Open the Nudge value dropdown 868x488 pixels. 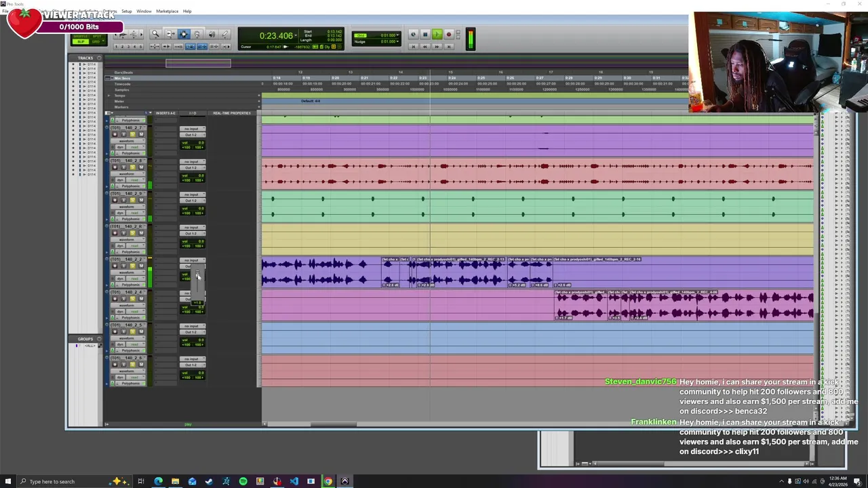(x=397, y=41)
